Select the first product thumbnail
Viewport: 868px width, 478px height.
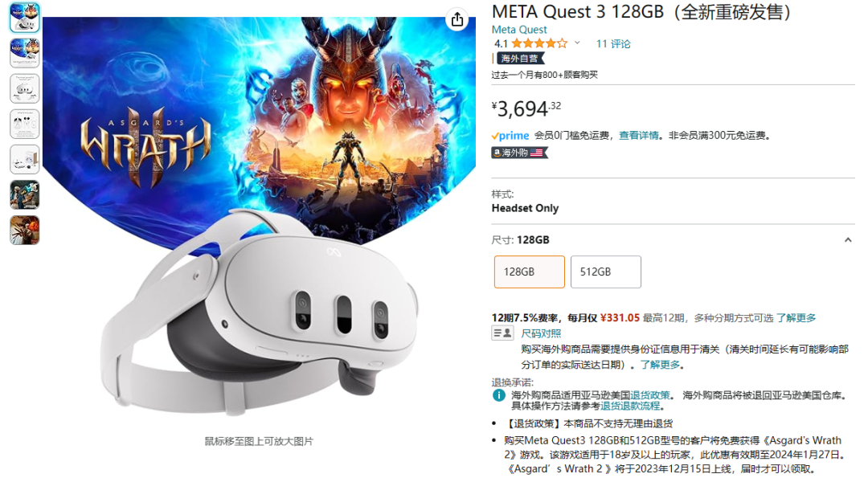24,17
